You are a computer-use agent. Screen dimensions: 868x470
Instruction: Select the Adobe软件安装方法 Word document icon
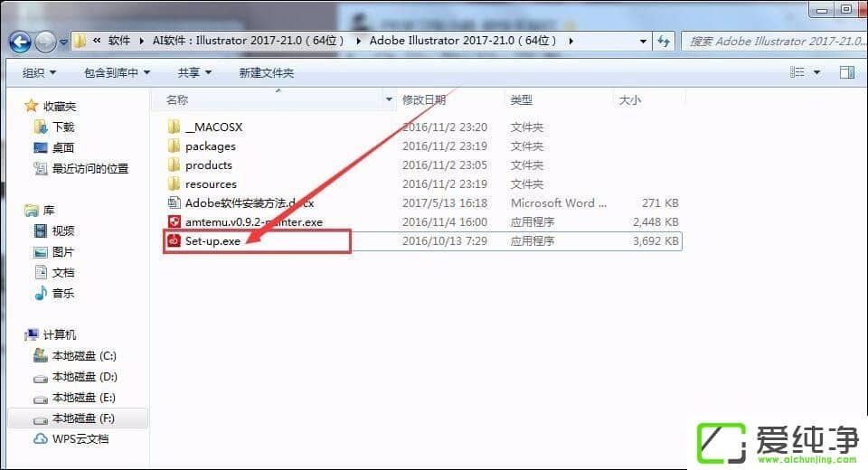click(x=174, y=202)
